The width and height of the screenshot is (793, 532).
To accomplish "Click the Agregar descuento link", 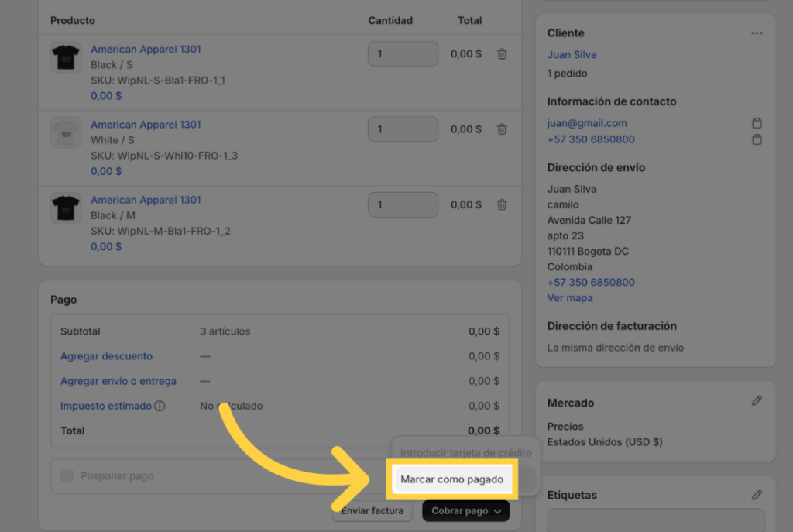I will (x=106, y=356).
